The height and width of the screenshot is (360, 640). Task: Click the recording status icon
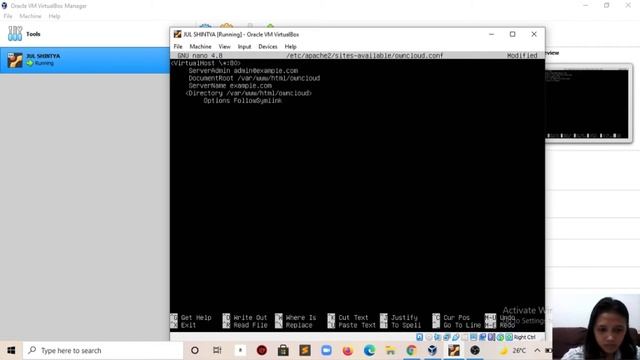pos(482,337)
